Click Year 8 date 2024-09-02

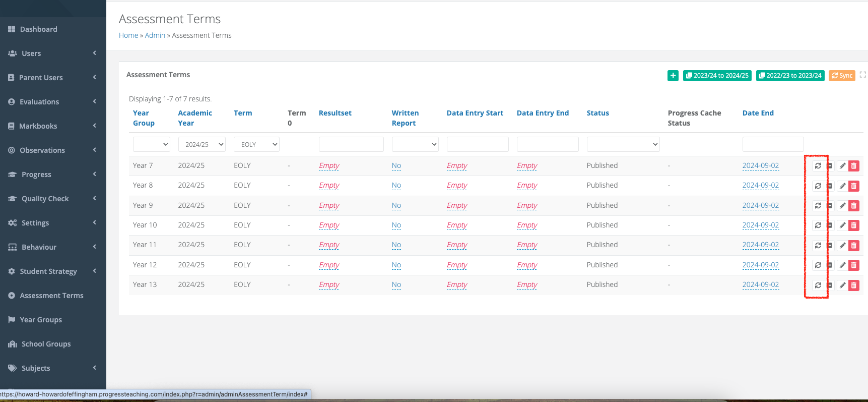(761, 185)
